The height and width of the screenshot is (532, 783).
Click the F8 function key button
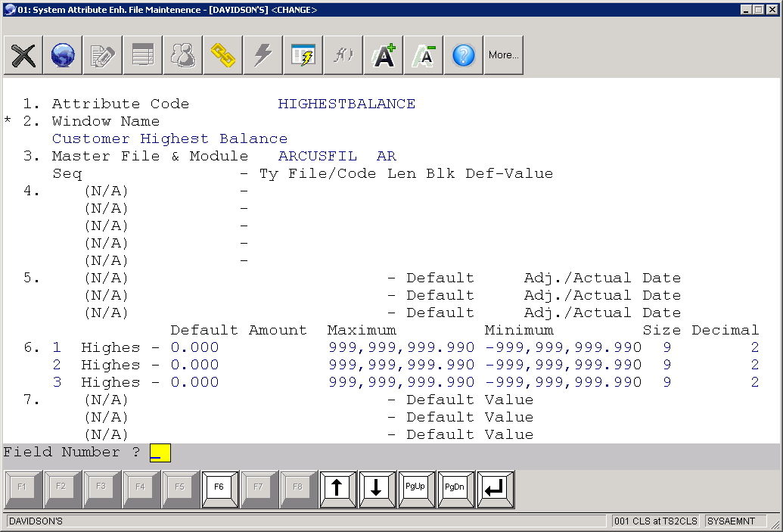(x=297, y=490)
